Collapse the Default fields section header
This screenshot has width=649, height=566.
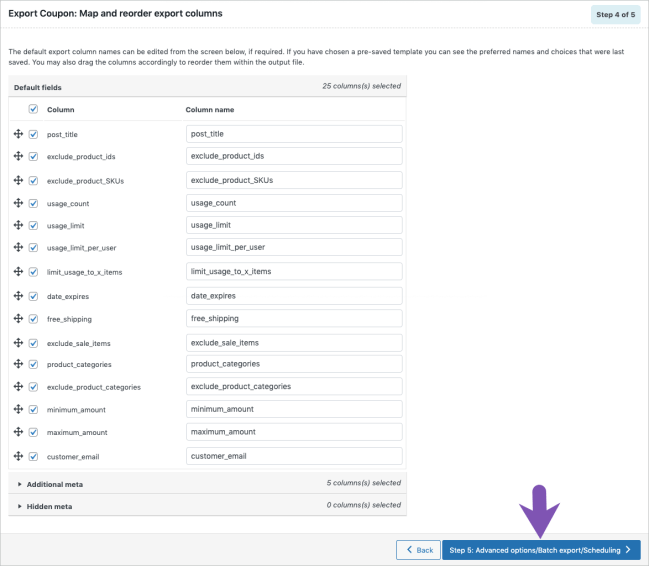coord(38,87)
